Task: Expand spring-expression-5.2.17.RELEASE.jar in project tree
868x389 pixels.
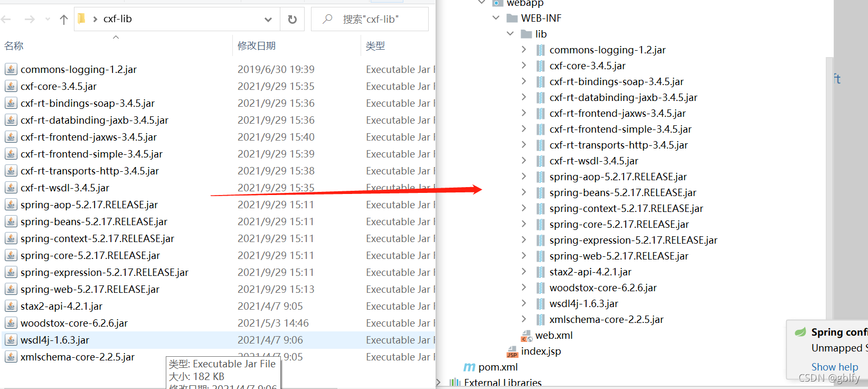Action: click(524, 240)
